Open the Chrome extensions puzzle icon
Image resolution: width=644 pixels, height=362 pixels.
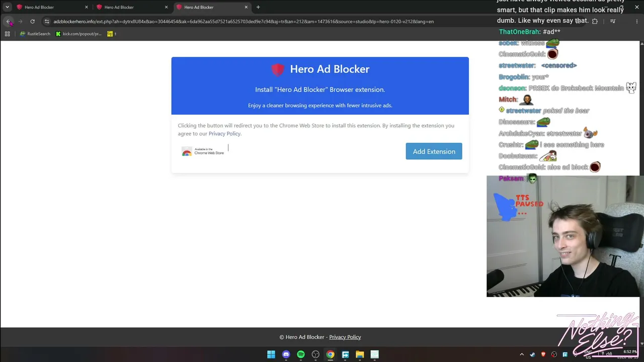[595, 21]
